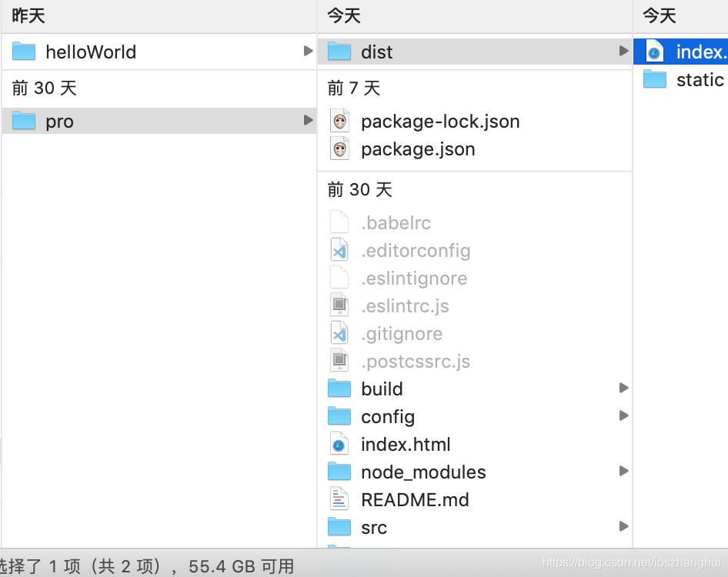Viewport: 728px width, 577px height.
Task: Expand config folder disclosure arrow
Action: tap(623, 415)
